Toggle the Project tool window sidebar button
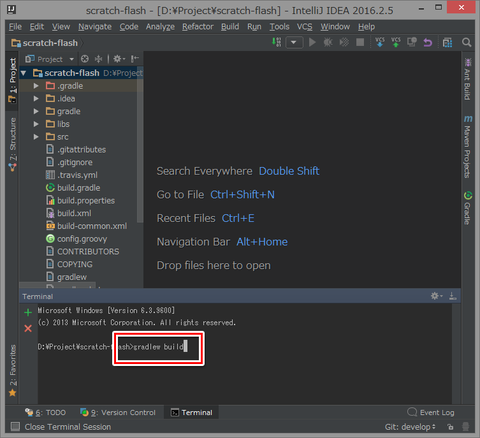This screenshot has width=480, height=438. (12, 80)
